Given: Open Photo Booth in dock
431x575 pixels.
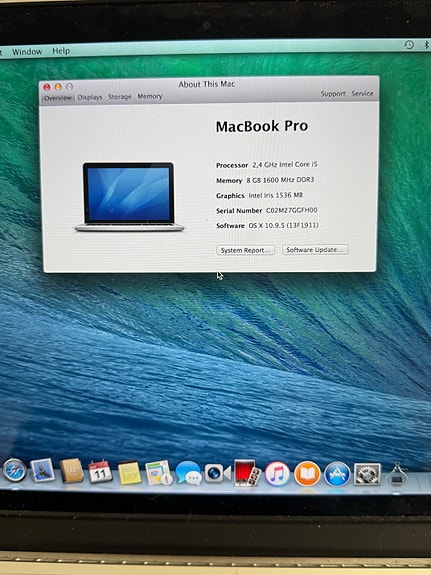Looking at the screenshot, I should (x=246, y=473).
